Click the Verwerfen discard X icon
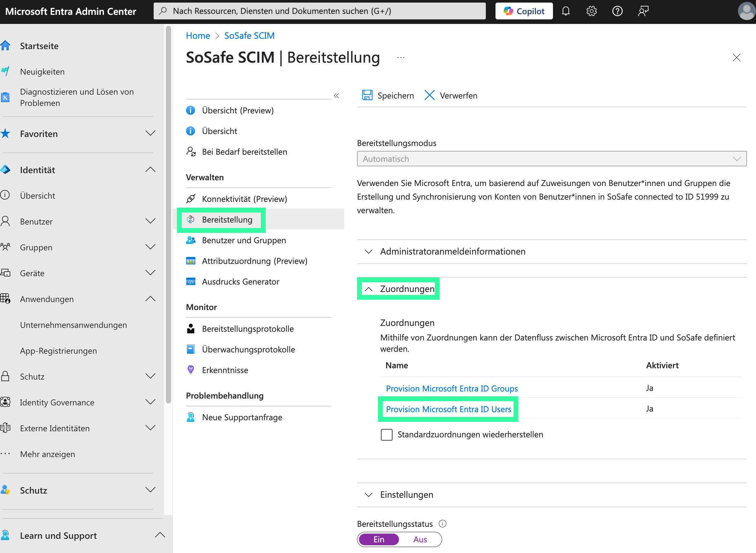The height and width of the screenshot is (553, 756). pyautogui.click(x=429, y=95)
